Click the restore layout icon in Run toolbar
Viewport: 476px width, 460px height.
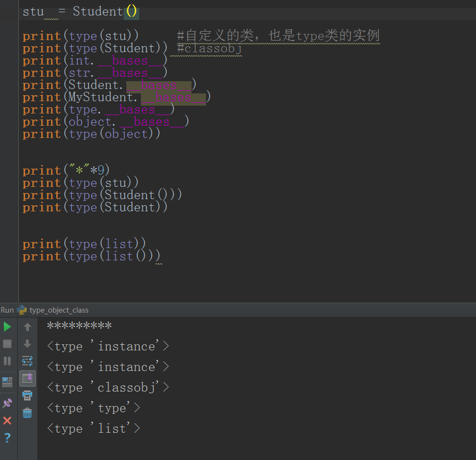pos(7,382)
